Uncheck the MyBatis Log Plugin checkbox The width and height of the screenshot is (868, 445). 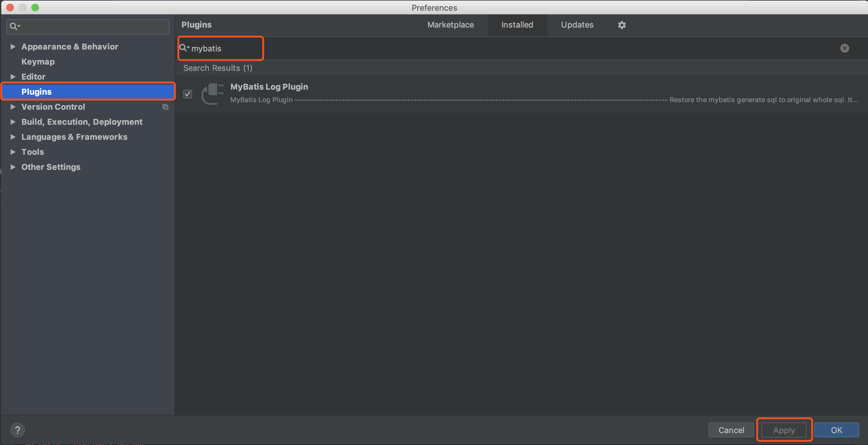188,94
